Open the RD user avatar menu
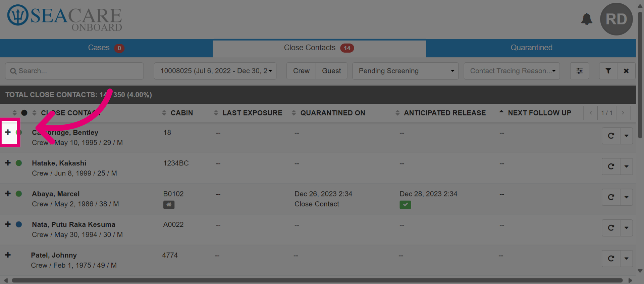The width and height of the screenshot is (644, 284). [616, 19]
